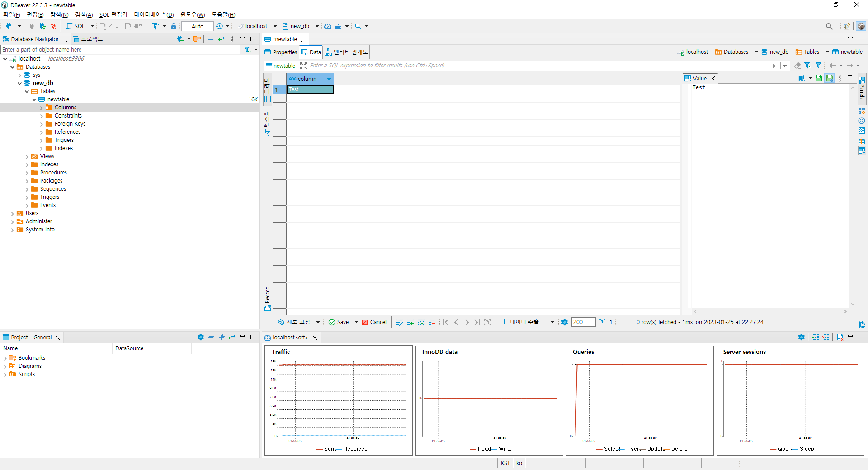
Task: Click the dashboard settings gear icon
Action: 802,337
